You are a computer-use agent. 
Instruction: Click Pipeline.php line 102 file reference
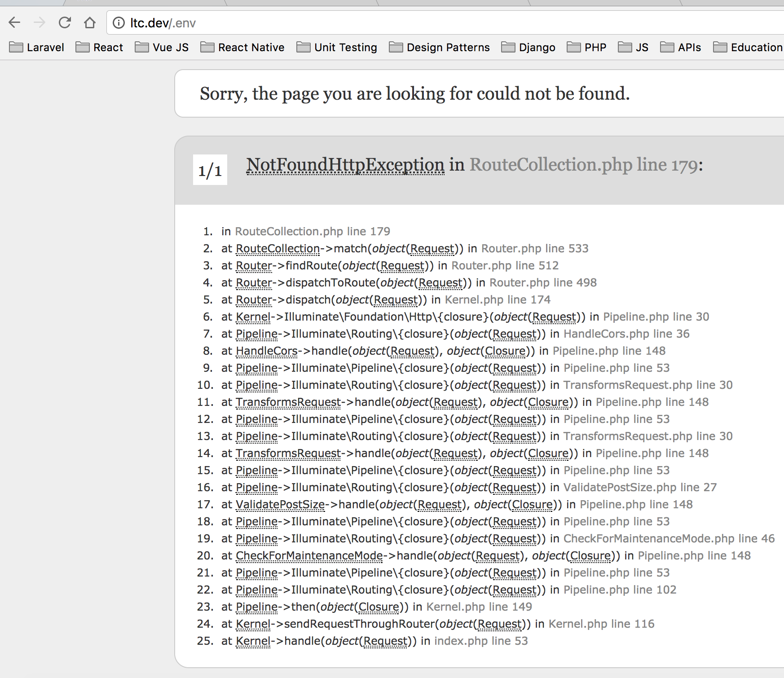pyautogui.click(x=620, y=590)
